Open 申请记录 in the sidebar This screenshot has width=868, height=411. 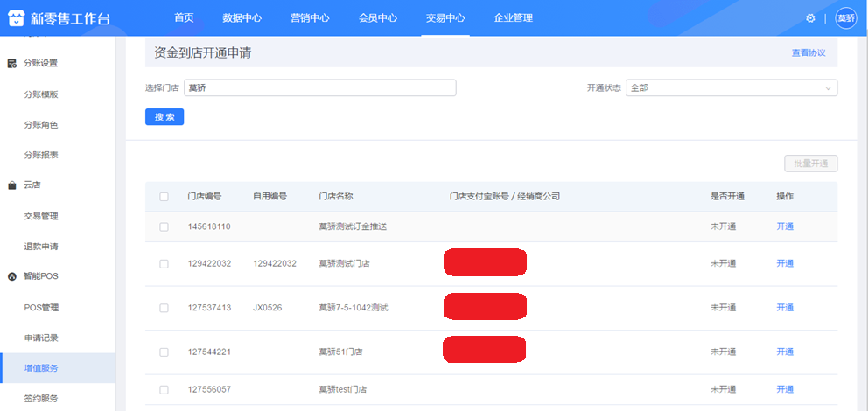click(41, 338)
